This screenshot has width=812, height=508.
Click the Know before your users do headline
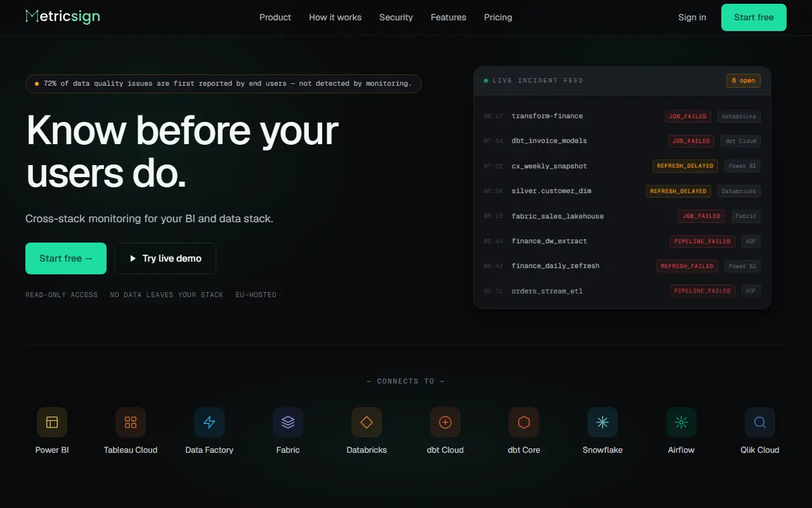pyautogui.click(x=182, y=152)
